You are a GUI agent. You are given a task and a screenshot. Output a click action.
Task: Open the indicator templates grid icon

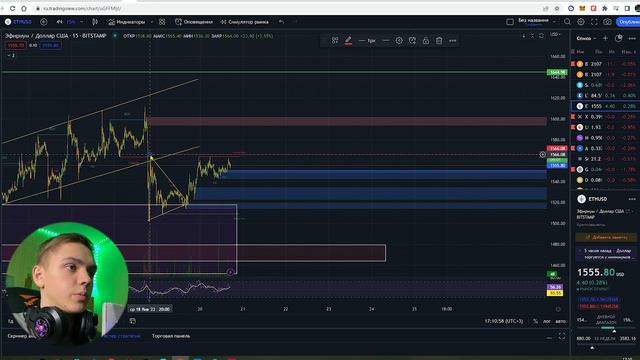click(x=162, y=22)
